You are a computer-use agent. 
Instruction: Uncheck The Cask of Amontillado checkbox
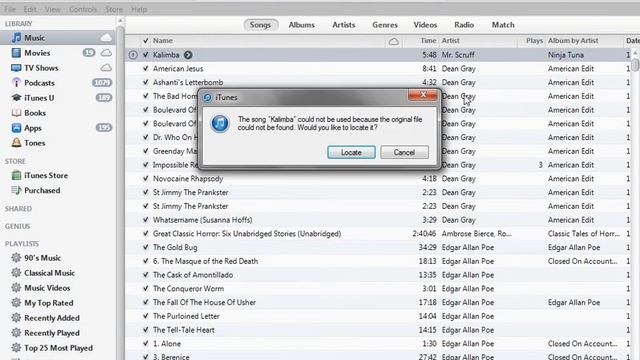pyautogui.click(x=146, y=275)
